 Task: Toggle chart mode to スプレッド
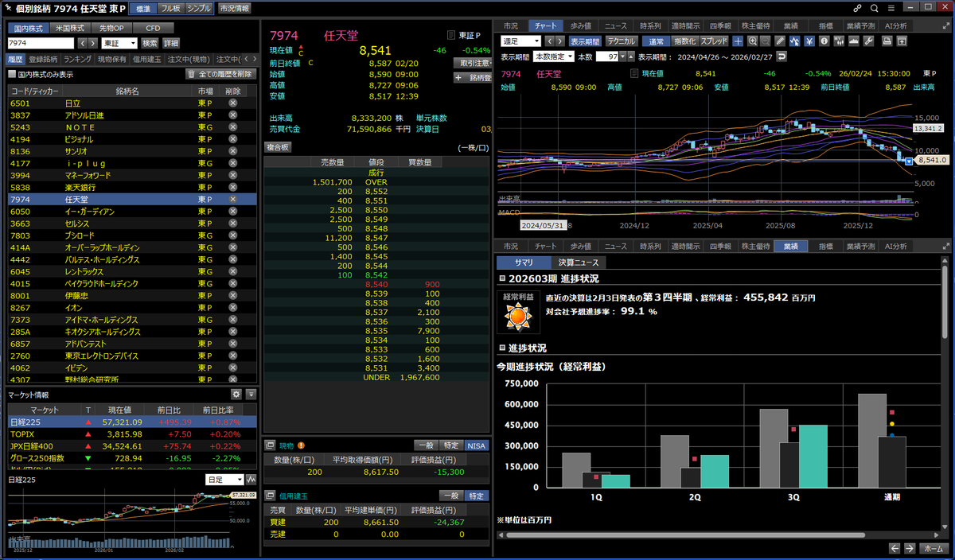(x=714, y=41)
